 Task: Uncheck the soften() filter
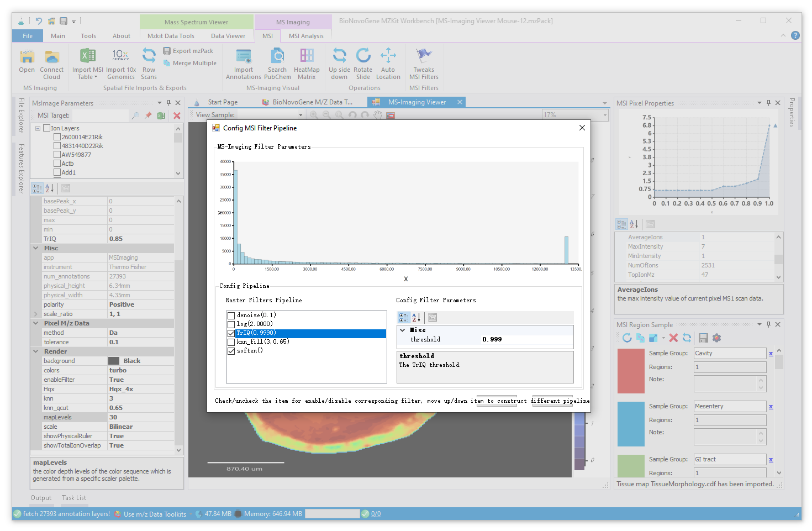click(231, 351)
